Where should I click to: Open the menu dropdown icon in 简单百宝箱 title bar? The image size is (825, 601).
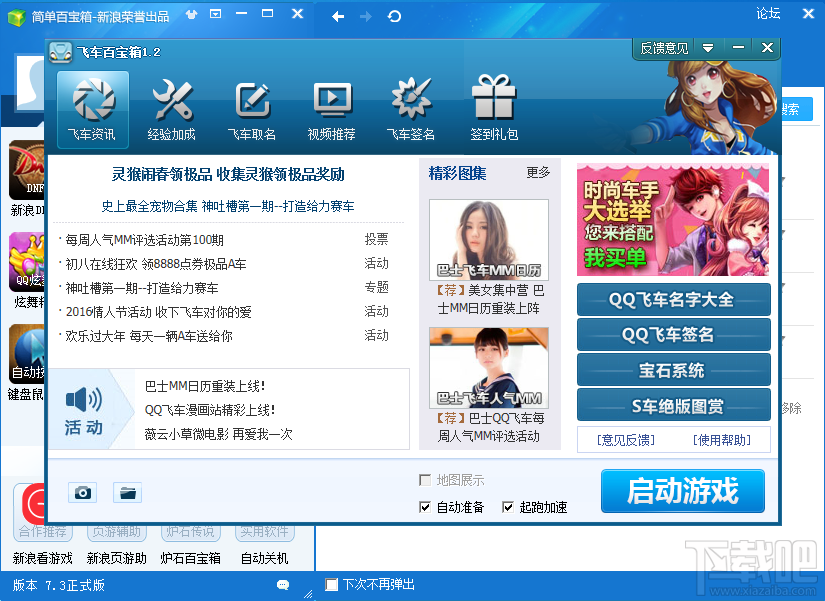coord(216,14)
